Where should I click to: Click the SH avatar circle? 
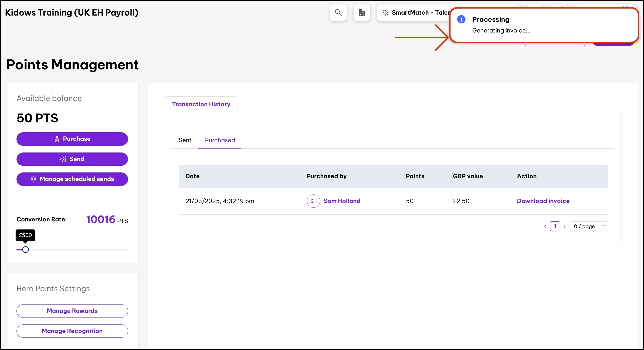[x=313, y=201]
